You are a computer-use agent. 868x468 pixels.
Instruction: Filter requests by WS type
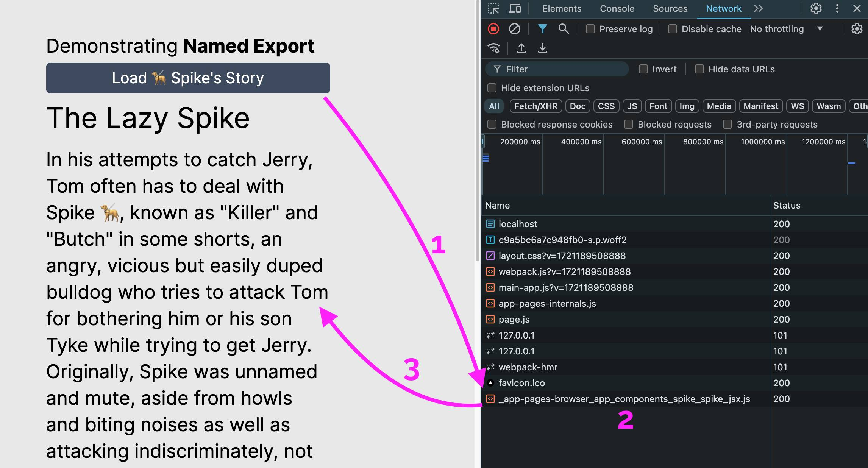pos(797,106)
